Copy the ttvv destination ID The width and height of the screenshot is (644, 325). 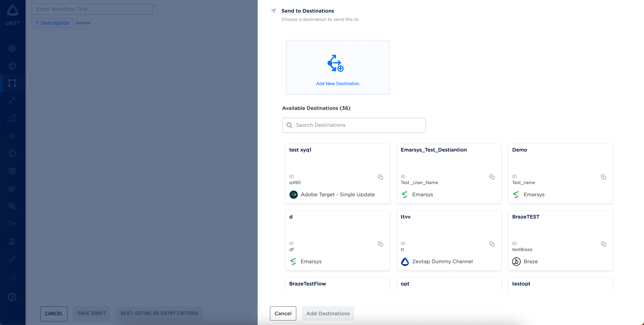click(x=492, y=244)
